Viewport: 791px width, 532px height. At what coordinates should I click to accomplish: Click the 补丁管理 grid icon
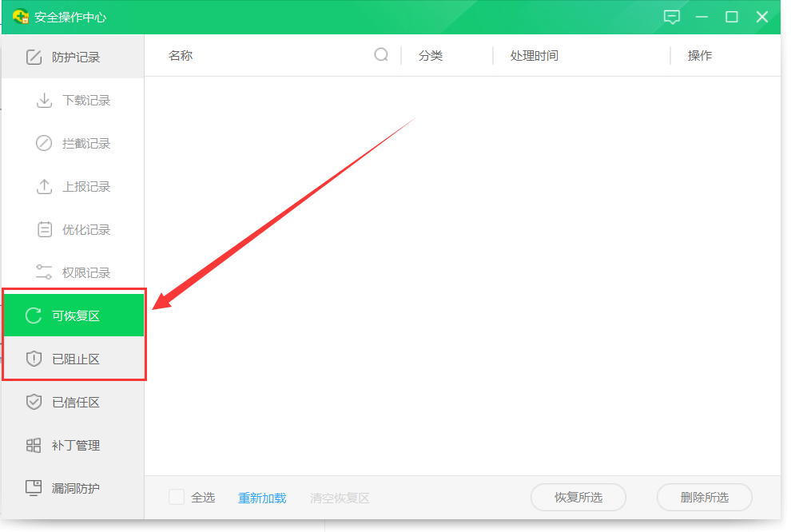pos(34,446)
